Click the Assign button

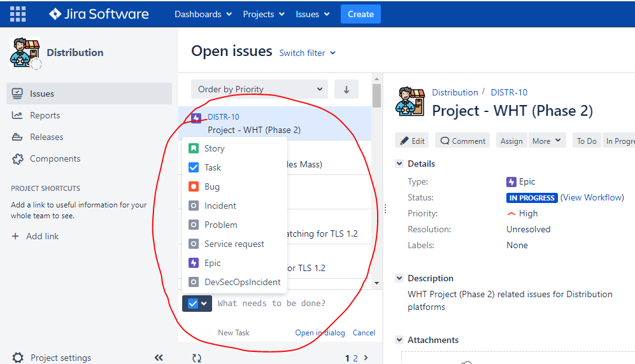(x=511, y=141)
